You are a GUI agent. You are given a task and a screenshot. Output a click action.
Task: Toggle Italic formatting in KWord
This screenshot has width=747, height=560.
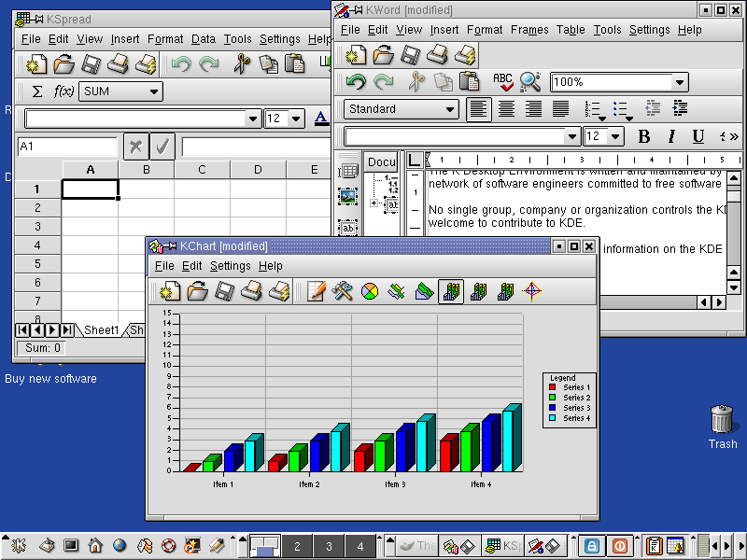point(671,136)
